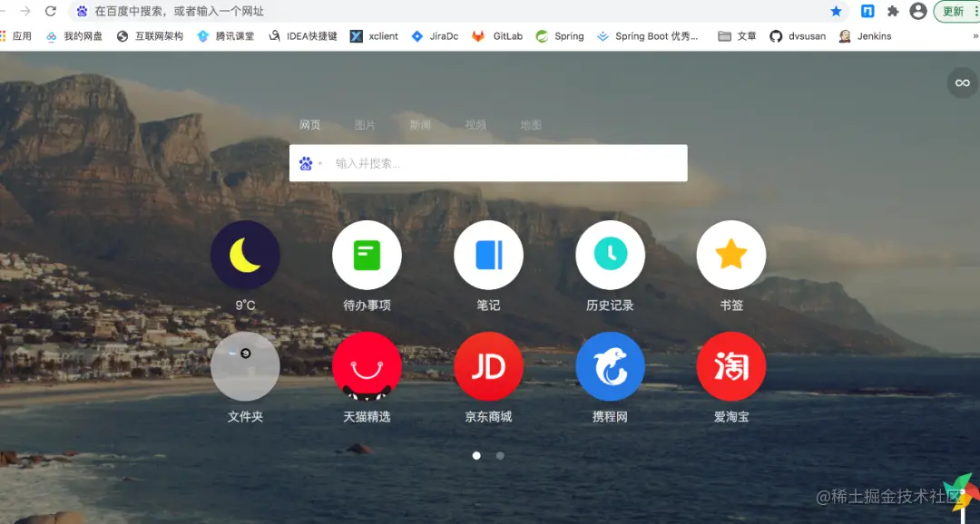Viewport: 980px width, 524px height.
Task: Open the 书签 bookmarks star icon
Action: tap(731, 255)
